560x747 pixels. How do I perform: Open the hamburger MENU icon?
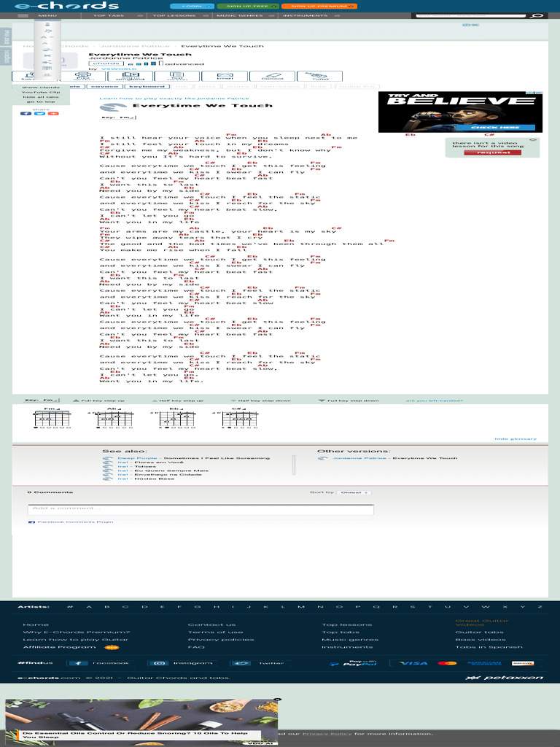tap(23, 16)
